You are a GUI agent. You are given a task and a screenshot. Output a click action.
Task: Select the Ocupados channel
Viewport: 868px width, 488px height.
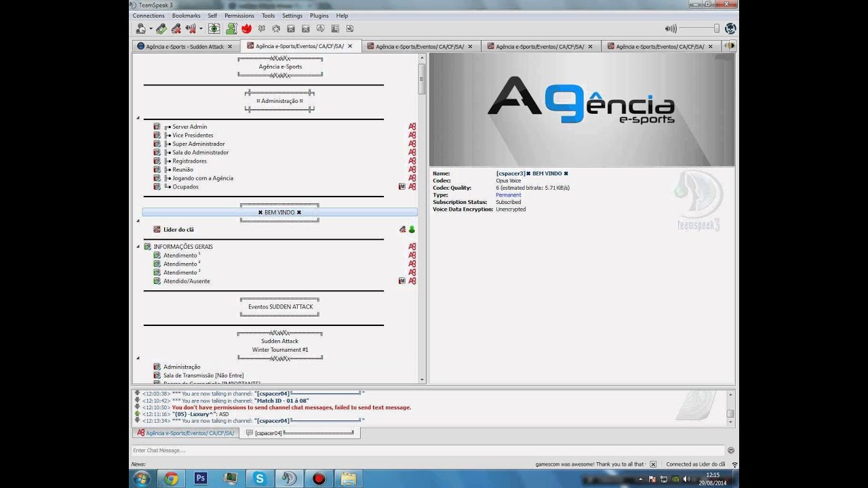pyautogui.click(x=185, y=186)
